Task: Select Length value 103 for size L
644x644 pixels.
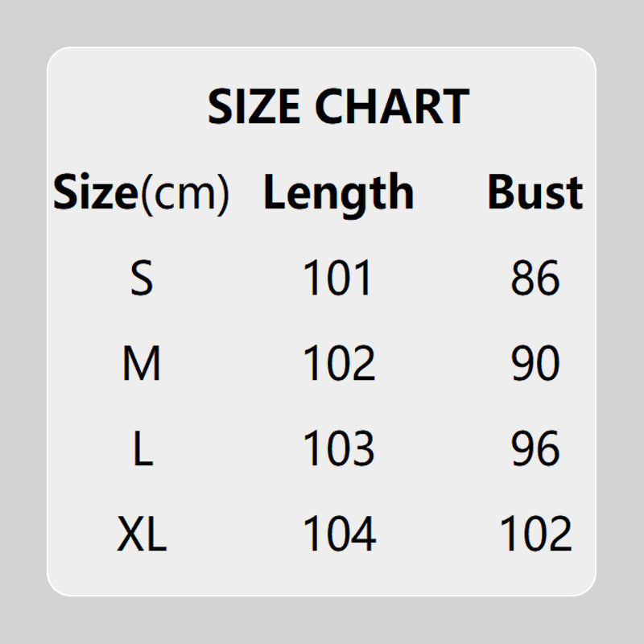Action: point(339,449)
